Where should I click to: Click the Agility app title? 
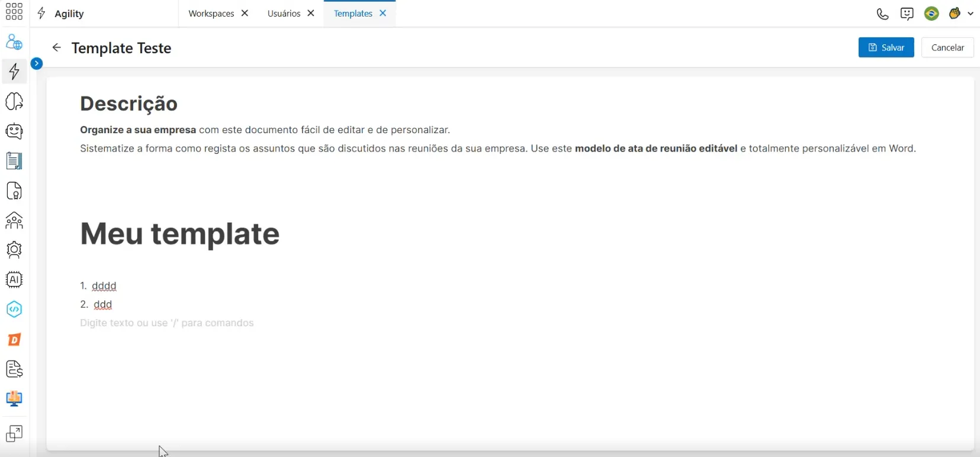tap(69, 14)
